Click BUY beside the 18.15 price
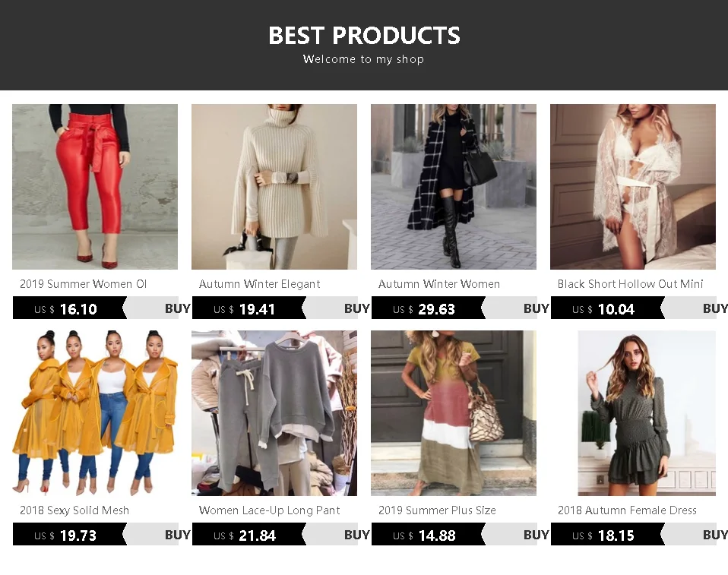The image size is (728, 575). click(x=715, y=535)
